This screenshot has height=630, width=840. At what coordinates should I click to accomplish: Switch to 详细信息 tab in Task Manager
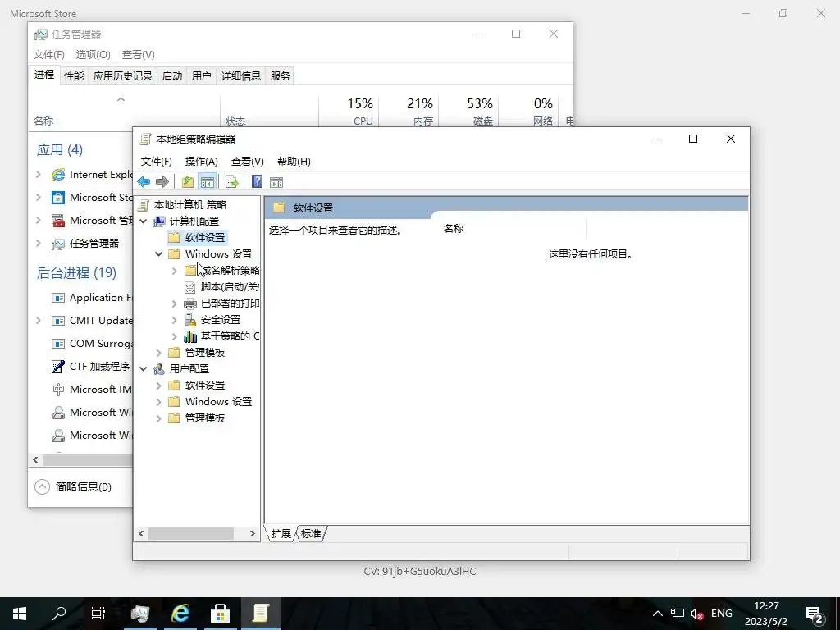[241, 76]
